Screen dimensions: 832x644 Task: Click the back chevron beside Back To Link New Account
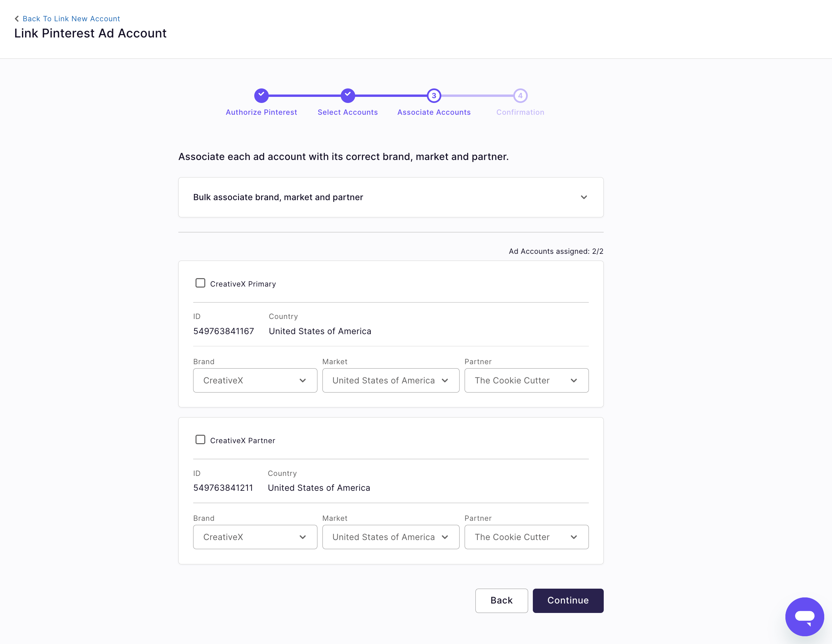[x=17, y=18]
